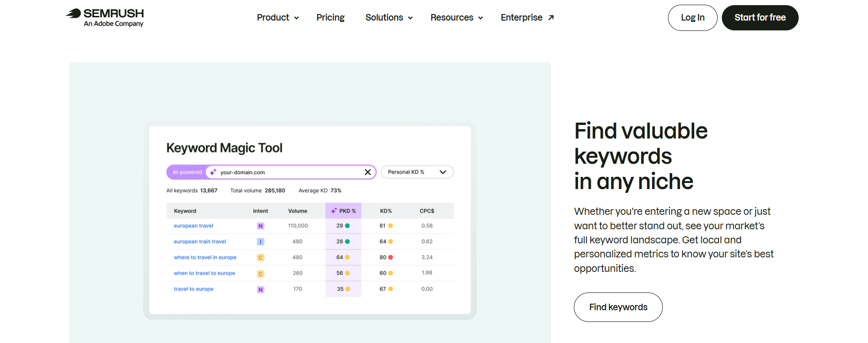Open the Resources dropdown
868x343 pixels.
click(457, 18)
